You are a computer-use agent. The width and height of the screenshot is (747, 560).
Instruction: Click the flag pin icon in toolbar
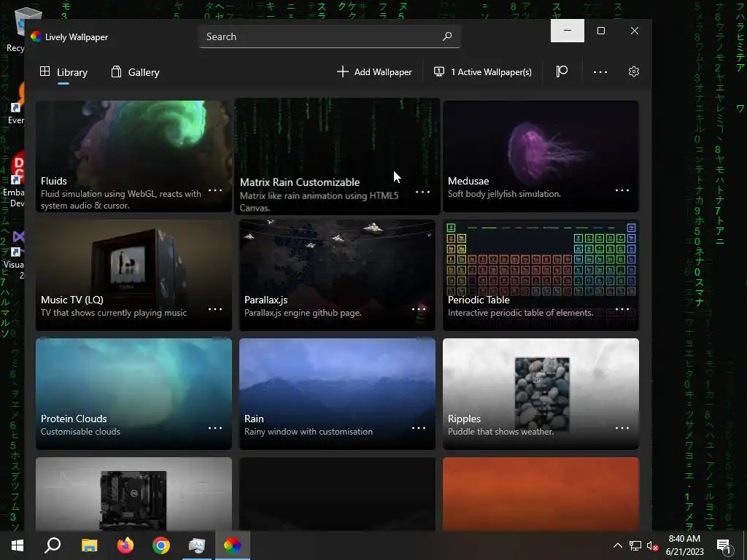(562, 72)
